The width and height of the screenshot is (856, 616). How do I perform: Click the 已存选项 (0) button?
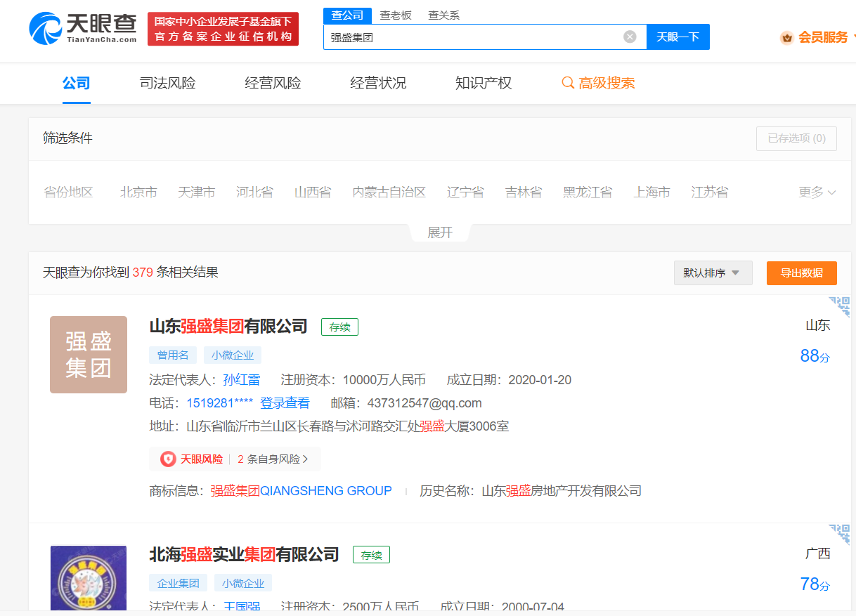click(x=796, y=138)
